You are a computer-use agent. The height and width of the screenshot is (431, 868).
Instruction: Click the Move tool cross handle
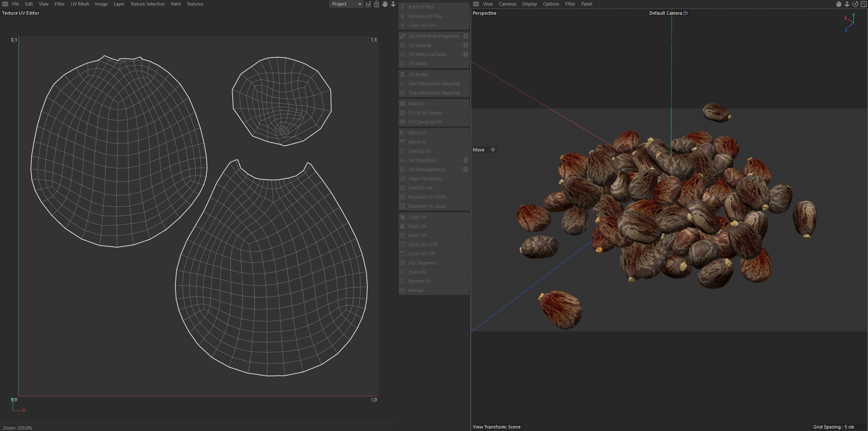(493, 150)
